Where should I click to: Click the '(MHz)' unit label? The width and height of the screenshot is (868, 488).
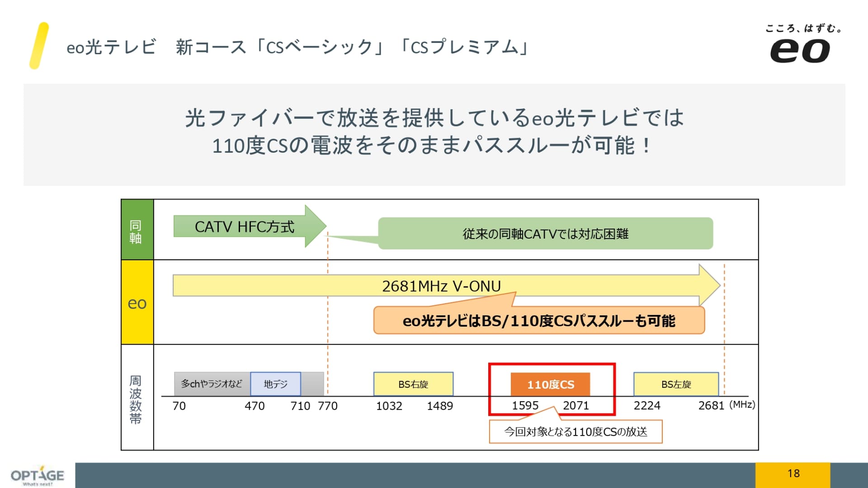coord(742,404)
